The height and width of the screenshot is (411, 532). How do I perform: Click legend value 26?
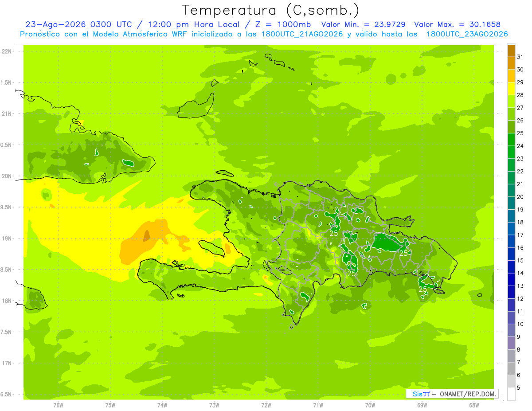pos(520,121)
